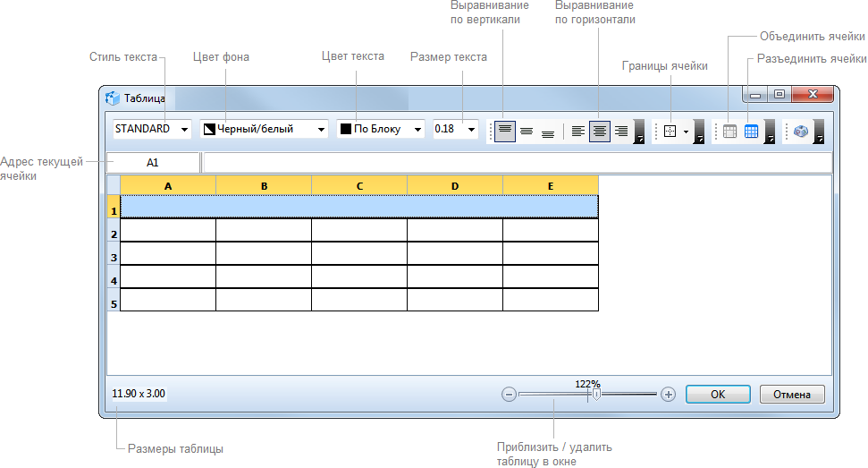The width and height of the screenshot is (868, 468).
Task: Open cell borders dropdown arrow
Action: pyautogui.click(x=686, y=132)
